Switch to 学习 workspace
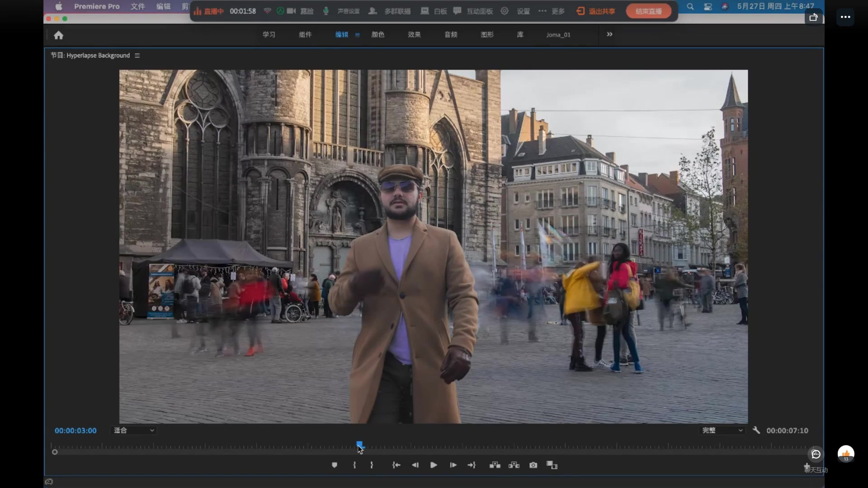Image resolution: width=868 pixels, height=488 pixels. (x=269, y=35)
